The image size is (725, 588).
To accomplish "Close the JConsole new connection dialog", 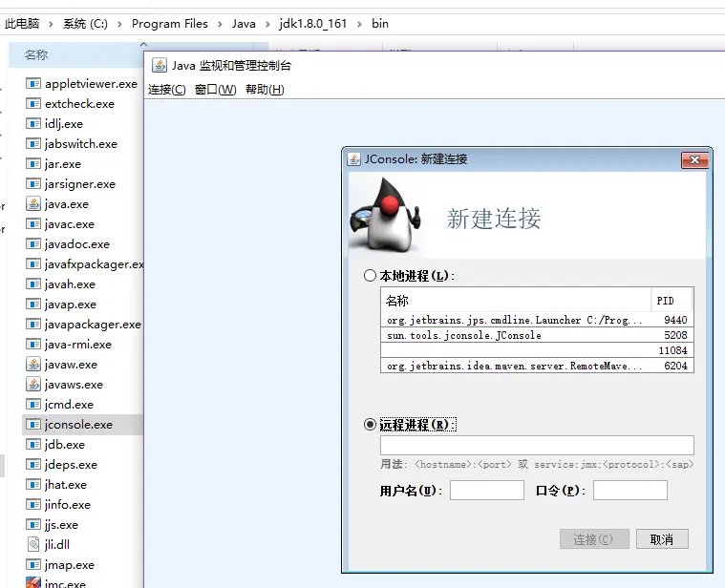I will [694, 159].
